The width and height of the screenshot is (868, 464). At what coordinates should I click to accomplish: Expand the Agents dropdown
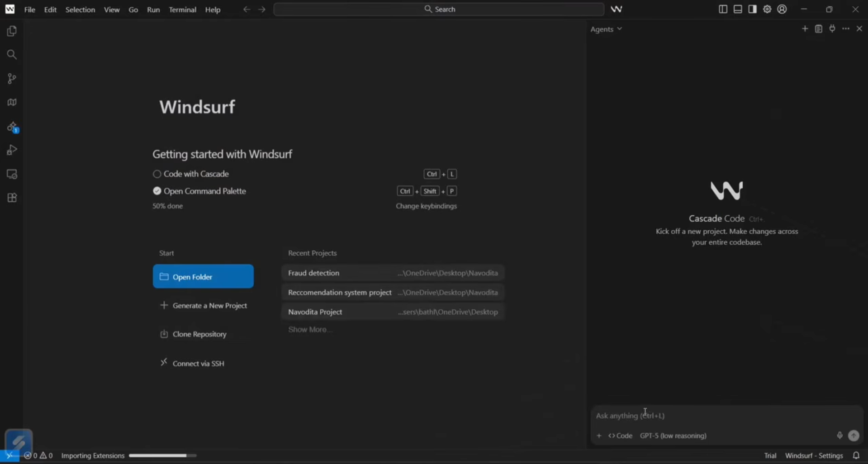[606, 29]
